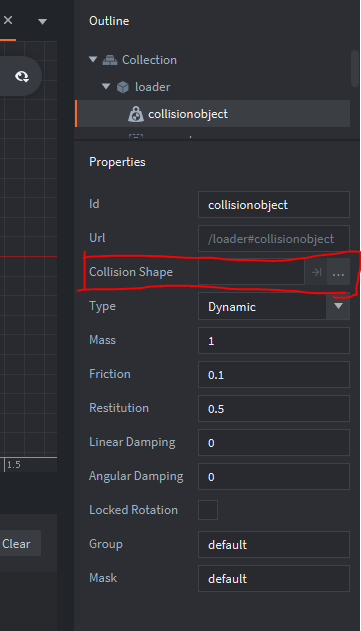361x631 pixels.
Task: Toggle the Locked Rotation checkbox
Action: 208,510
